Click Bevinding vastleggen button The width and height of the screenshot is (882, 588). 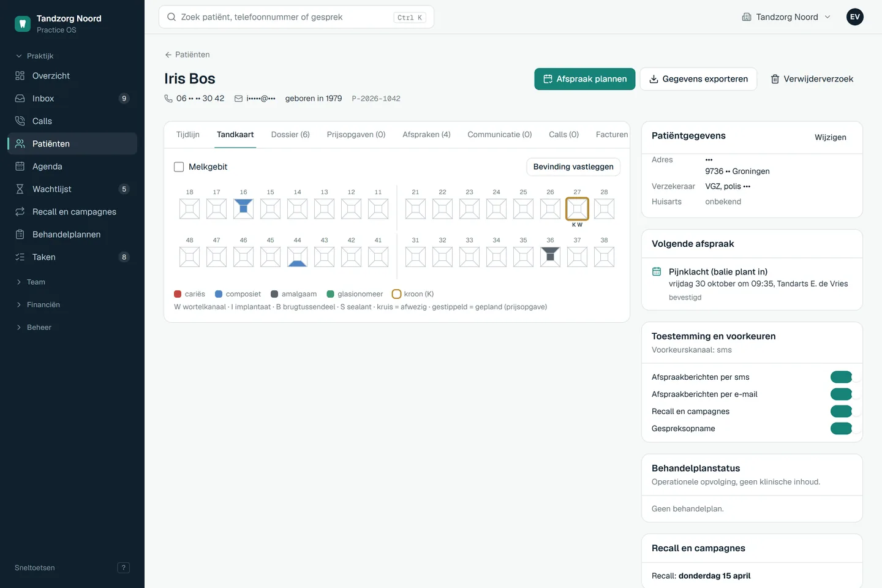[x=573, y=167]
